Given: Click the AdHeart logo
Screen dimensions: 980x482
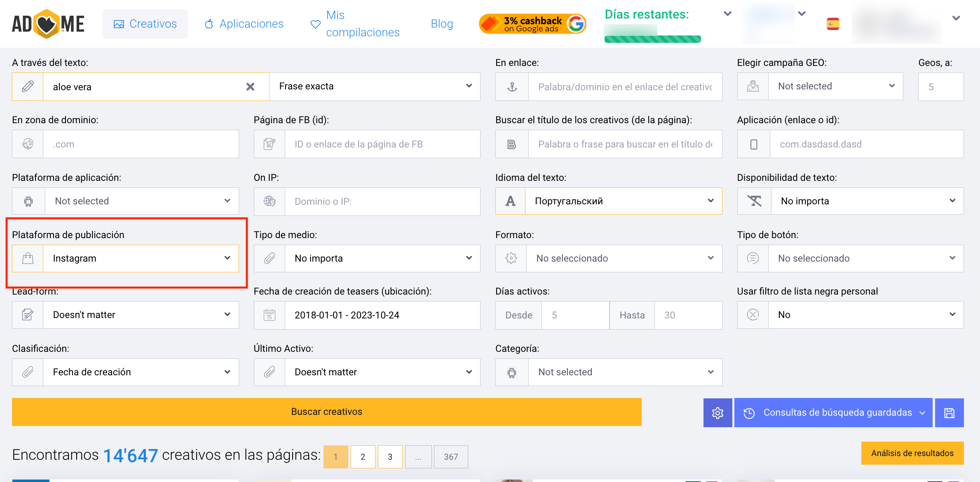Looking at the screenshot, I should (48, 24).
